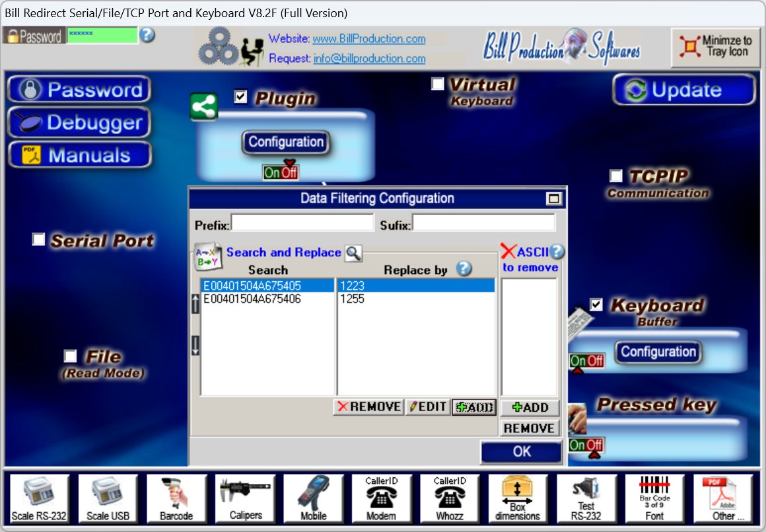Viewport: 766px width, 532px height.
Task: Open Scale RS-232 shortcut icon
Action: point(39,498)
